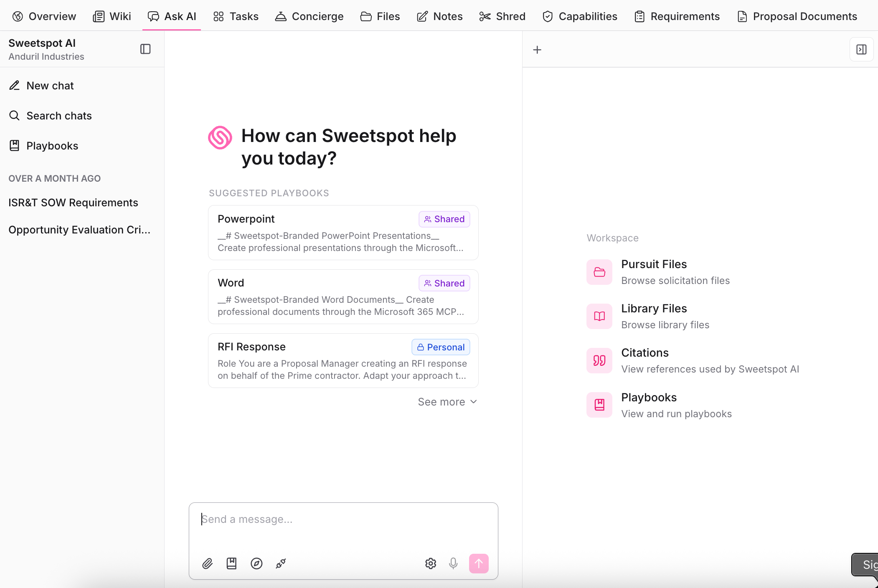Select the RFI Response playbook card
Image resolution: width=878 pixels, height=588 pixels.
click(343, 360)
